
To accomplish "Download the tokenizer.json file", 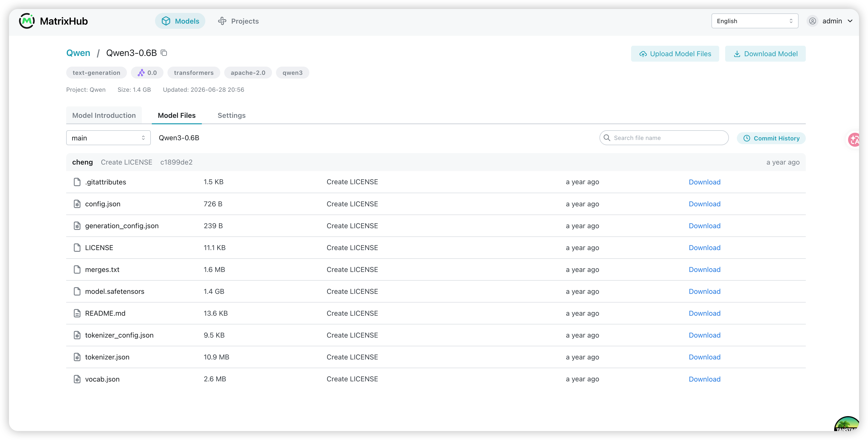I will point(704,357).
